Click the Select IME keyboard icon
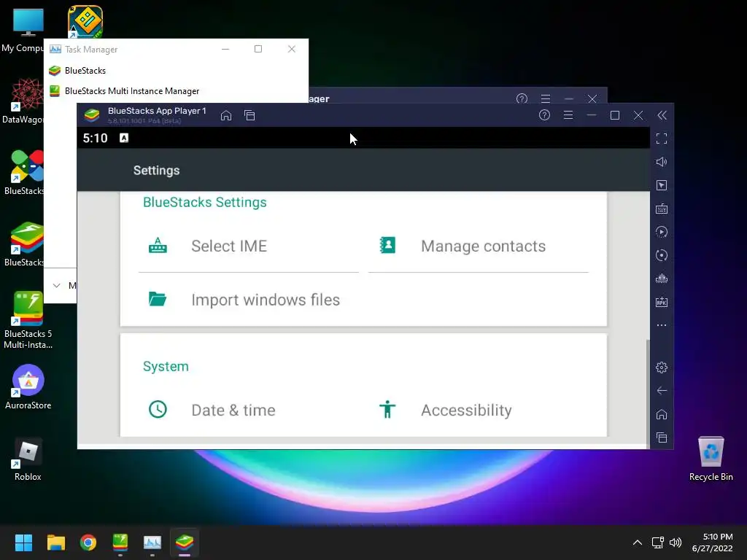Viewport: 747px width, 560px height. [158, 246]
